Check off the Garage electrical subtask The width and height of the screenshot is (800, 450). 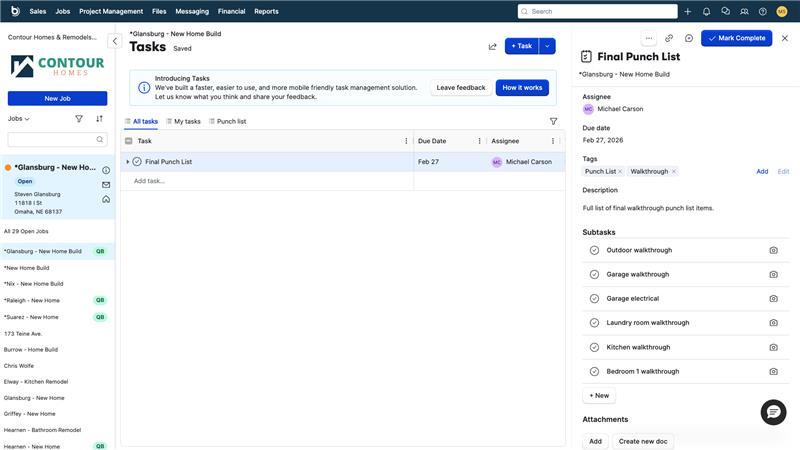[594, 298]
